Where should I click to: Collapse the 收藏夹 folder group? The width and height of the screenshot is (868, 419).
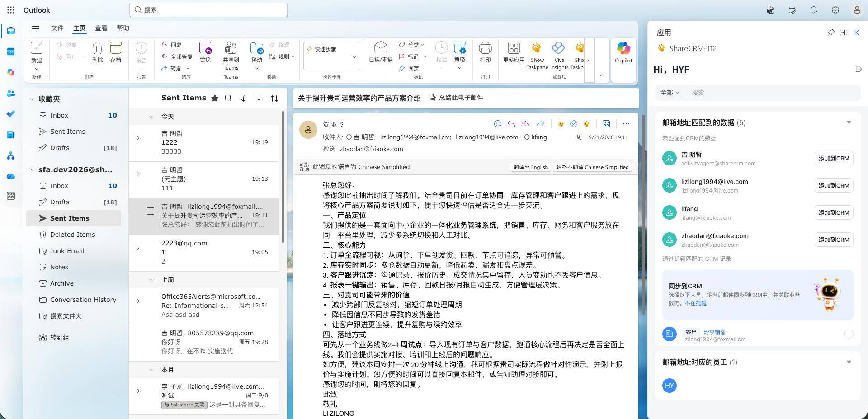pyautogui.click(x=32, y=99)
